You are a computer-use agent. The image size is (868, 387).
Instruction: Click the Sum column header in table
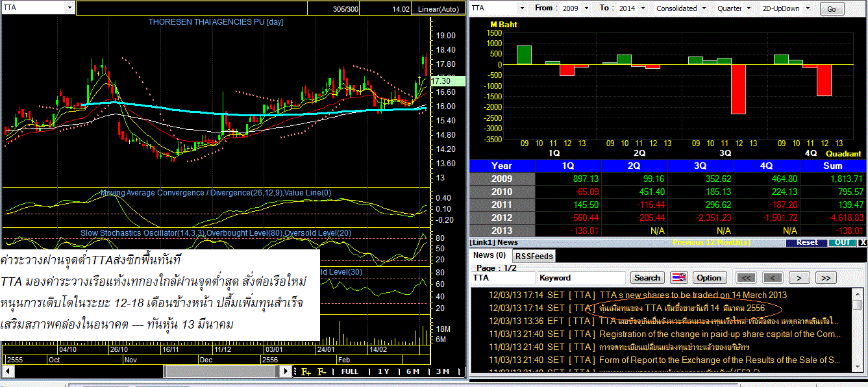[833, 166]
